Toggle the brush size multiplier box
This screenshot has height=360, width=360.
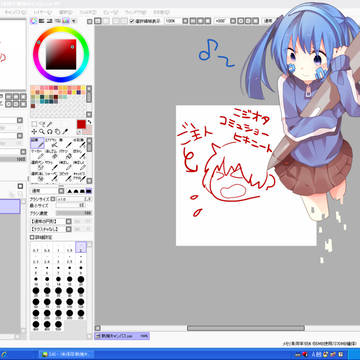coord(53,199)
